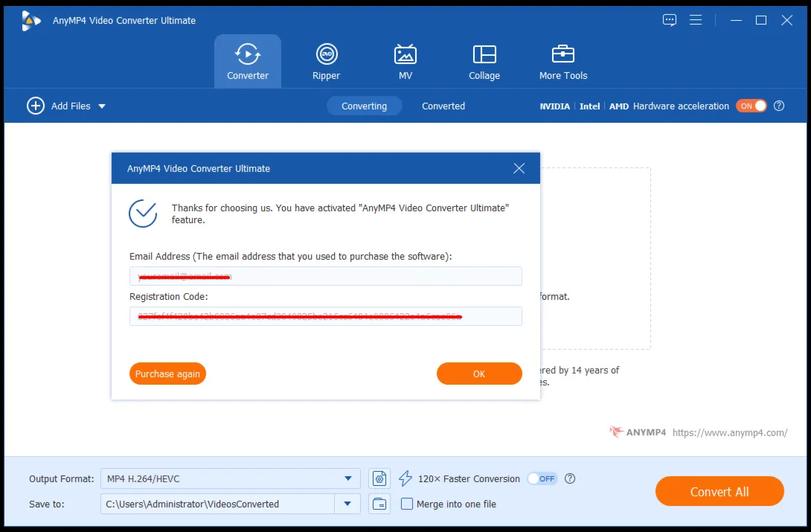
Task: Expand the Output Format dropdown
Action: pos(348,478)
